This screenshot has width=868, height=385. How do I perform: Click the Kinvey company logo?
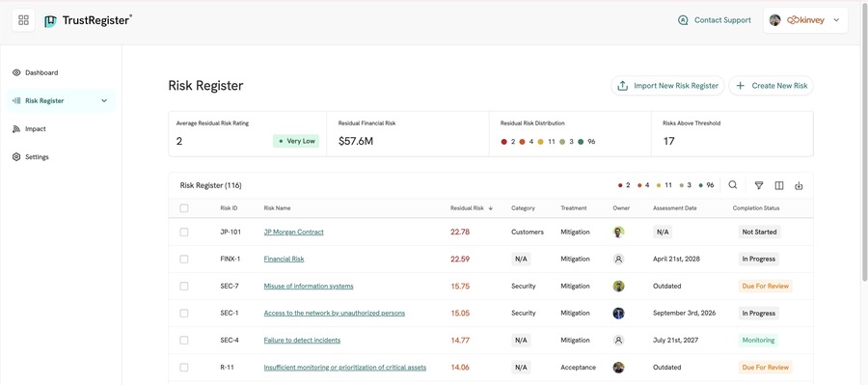point(805,20)
